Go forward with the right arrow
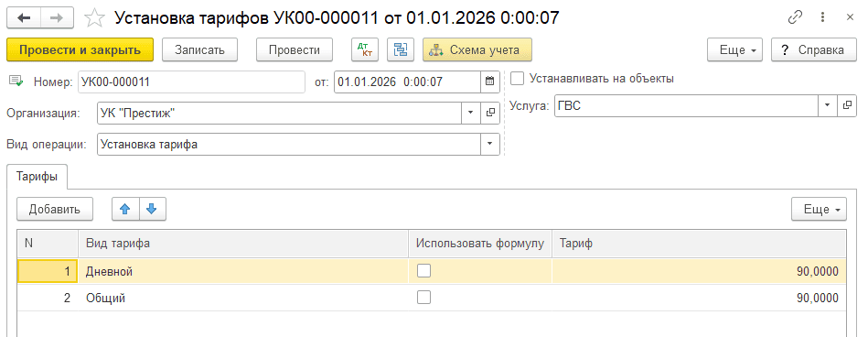 coord(59,17)
